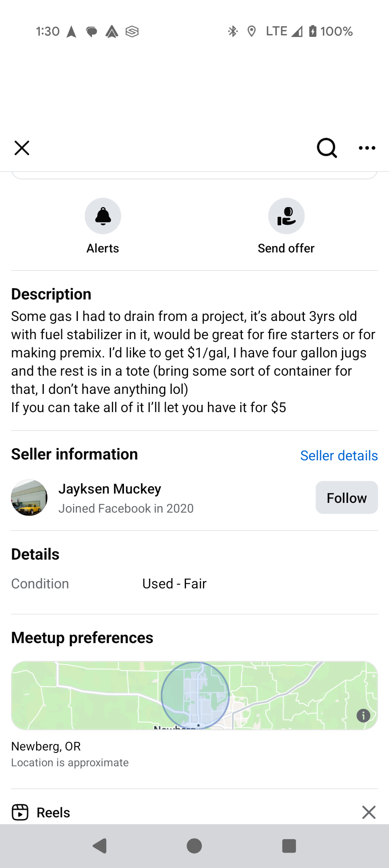Tap the Newberg, OR location text

pos(46,746)
